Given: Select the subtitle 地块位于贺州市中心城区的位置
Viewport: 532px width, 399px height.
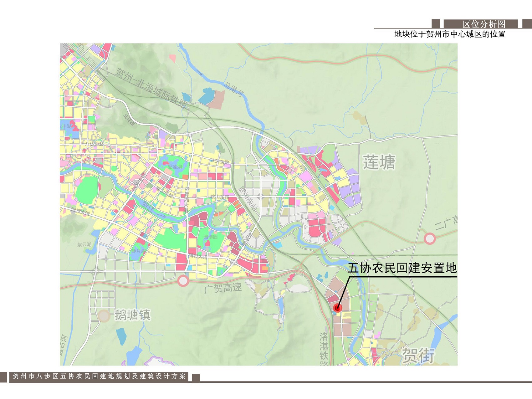Looking at the screenshot, I should pos(450,34).
